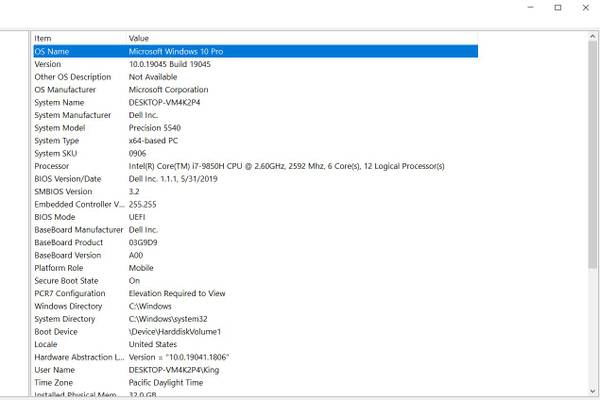The width and height of the screenshot is (600, 400).
Task: Maximize the System Information window
Action: click(x=558, y=8)
